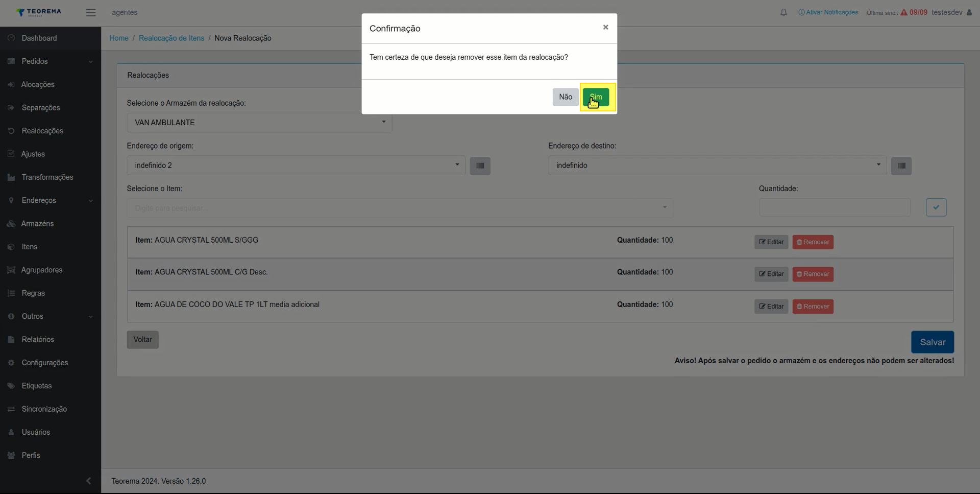
Task: Expand the Outros sidebar menu
Action: [x=50, y=317]
